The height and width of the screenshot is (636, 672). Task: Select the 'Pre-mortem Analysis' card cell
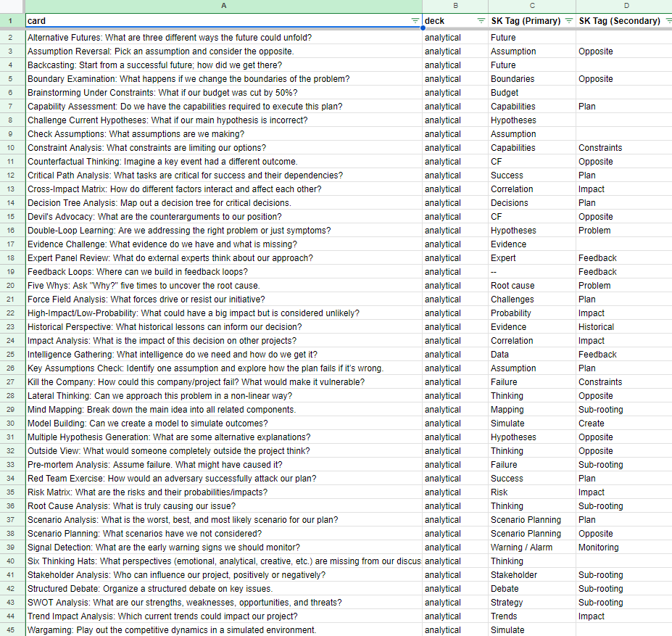tap(224, 464)
